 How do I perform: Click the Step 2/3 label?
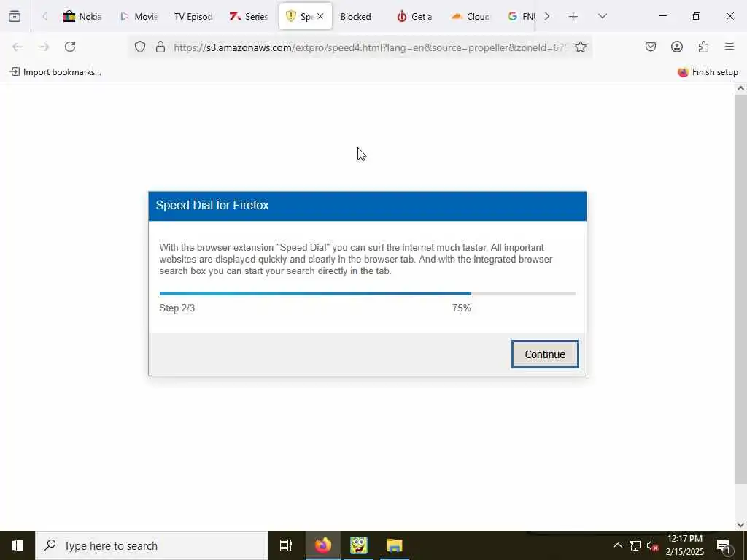(x=177, y=308)
